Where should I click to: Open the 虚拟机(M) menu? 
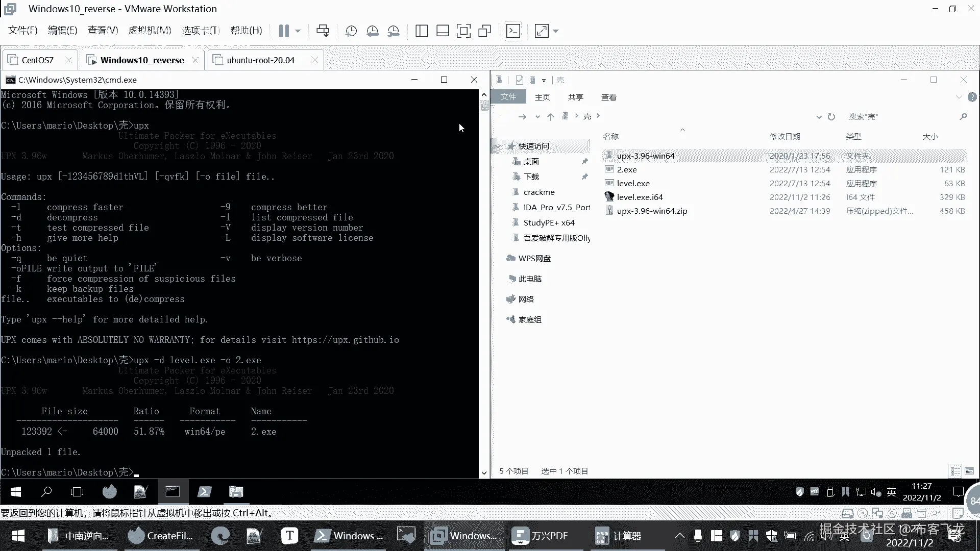coord(150,31)
